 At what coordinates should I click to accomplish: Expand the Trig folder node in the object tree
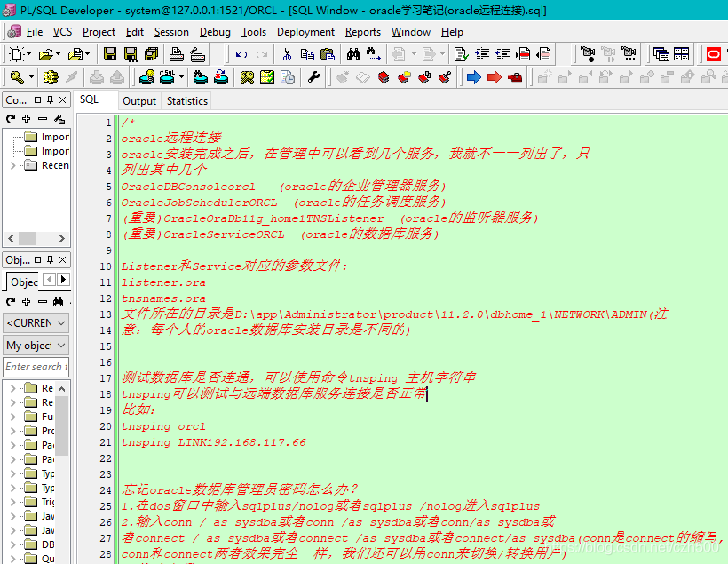point(13,502)
